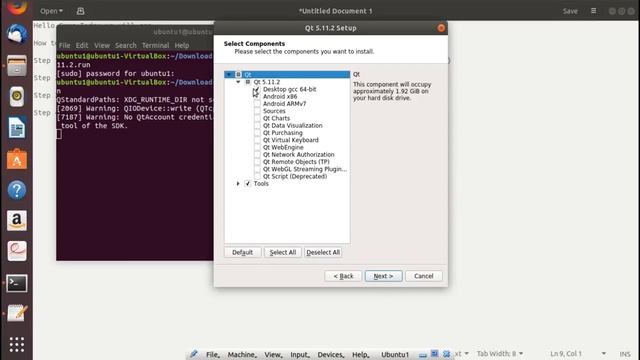Open the red scribble app below the Amazon dock icon

[x=17, y=251]
